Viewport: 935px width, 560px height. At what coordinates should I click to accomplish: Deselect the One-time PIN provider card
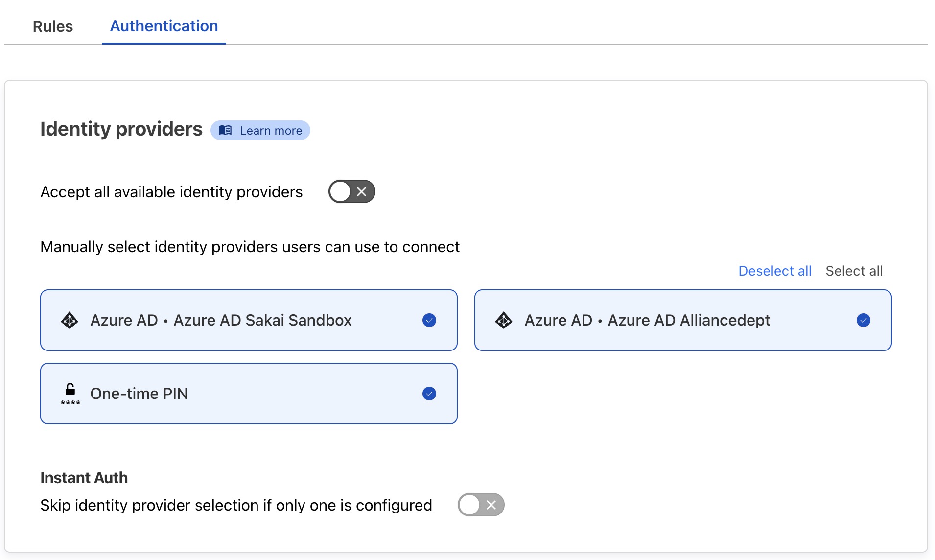[248, 393]
